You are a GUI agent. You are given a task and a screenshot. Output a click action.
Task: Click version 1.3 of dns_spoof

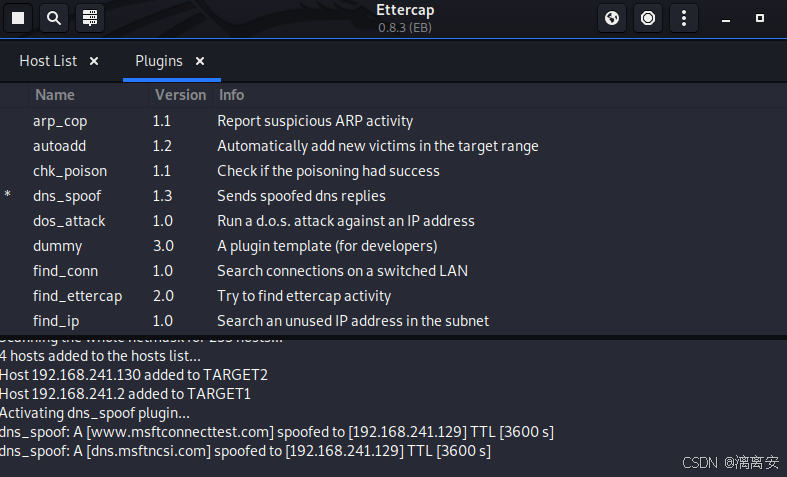click(x=162, y=196)
